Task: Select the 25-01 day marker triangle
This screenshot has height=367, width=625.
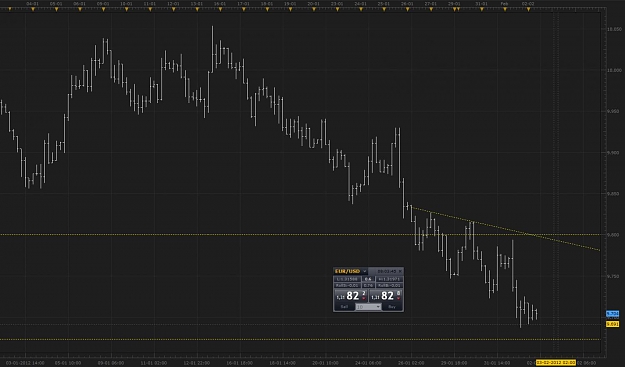Action: (x=384, y=9)
